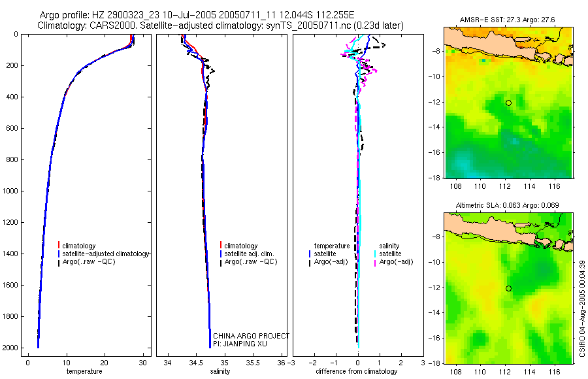Select the vertical "CSIRO 04-Aug-2005 00:04:39" stamp

pos(582,308)
